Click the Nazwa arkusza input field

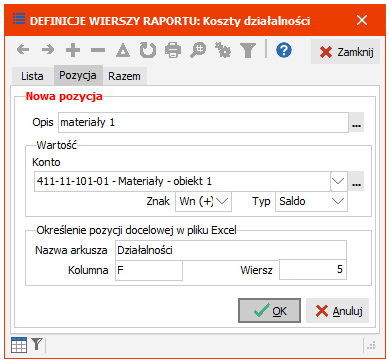231,250
